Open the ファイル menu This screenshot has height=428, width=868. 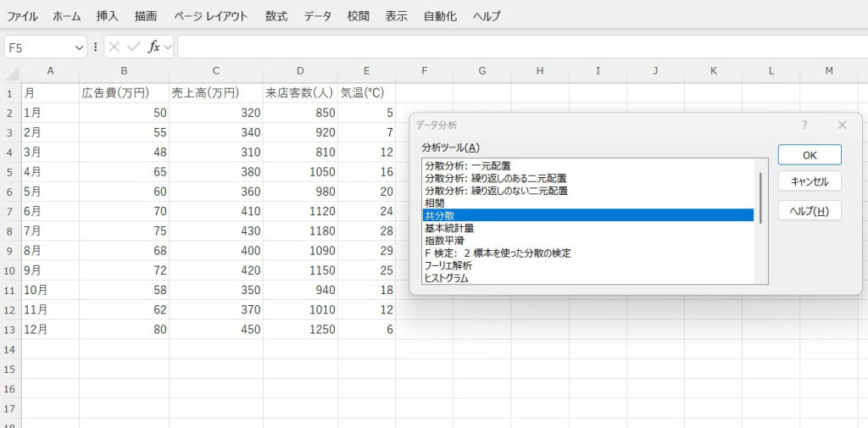tap(22, 16)
